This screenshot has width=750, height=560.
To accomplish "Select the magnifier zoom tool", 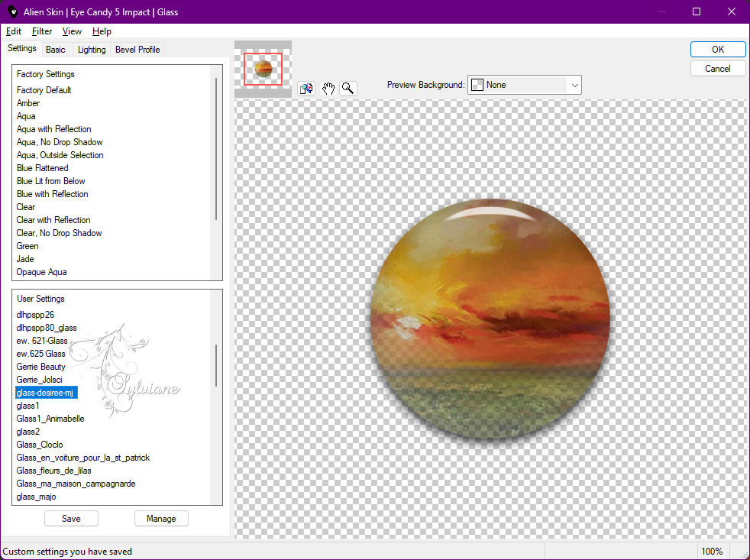I will (348, 89).
